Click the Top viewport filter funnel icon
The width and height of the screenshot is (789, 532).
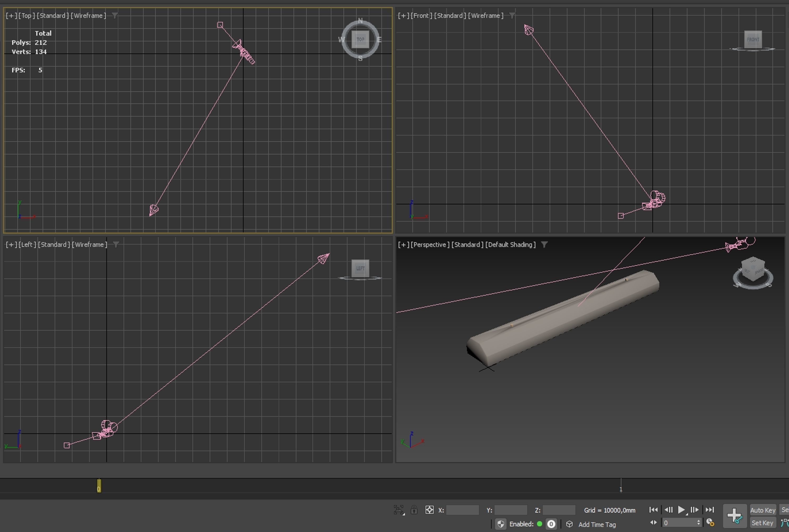(x=115, y=16)
